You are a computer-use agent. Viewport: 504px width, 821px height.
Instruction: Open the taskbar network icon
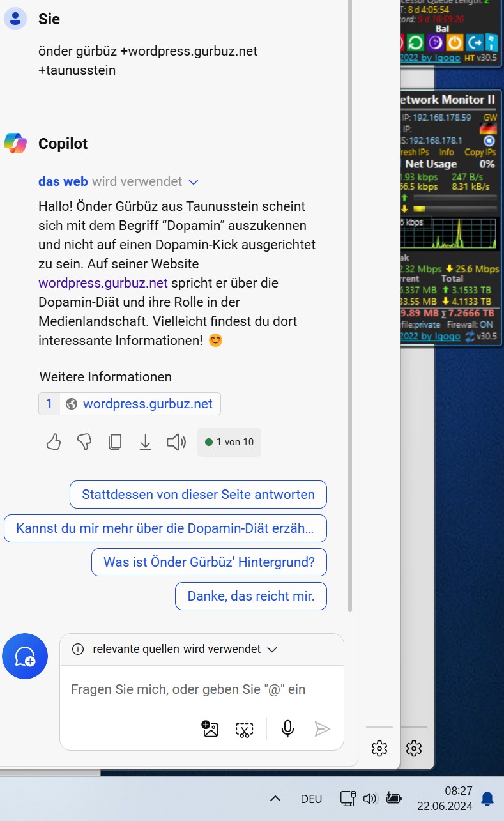click(x=347, y=799)
